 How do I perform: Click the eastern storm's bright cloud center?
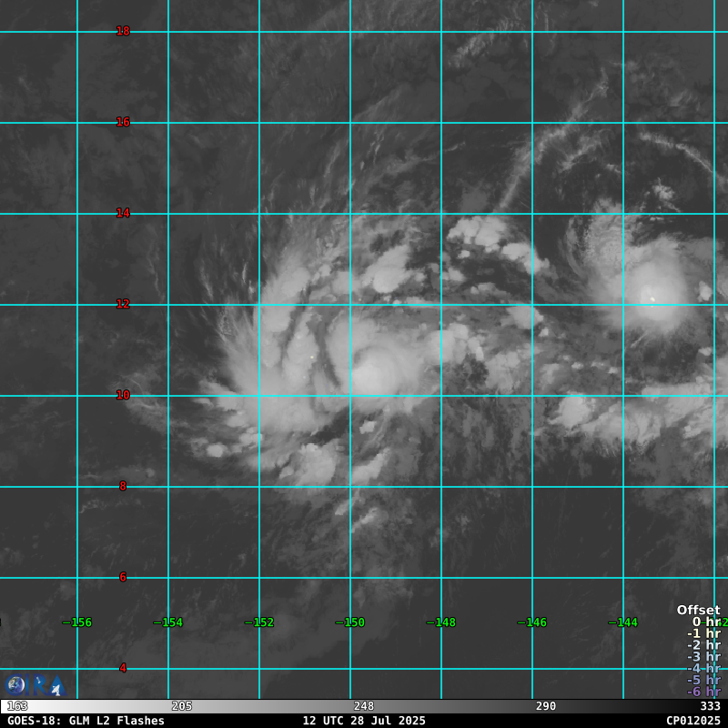pyautogui.click(x=650, y=293)
